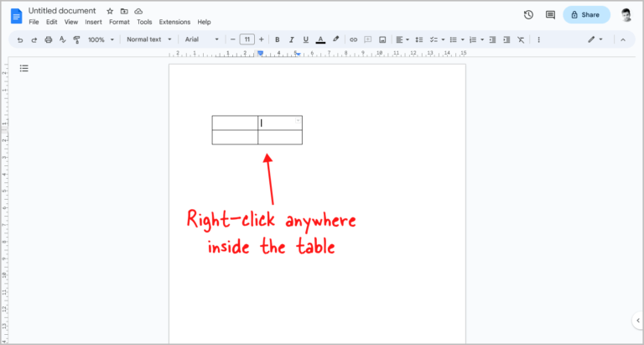Click the bottom-left table cell

pos(235,138)
